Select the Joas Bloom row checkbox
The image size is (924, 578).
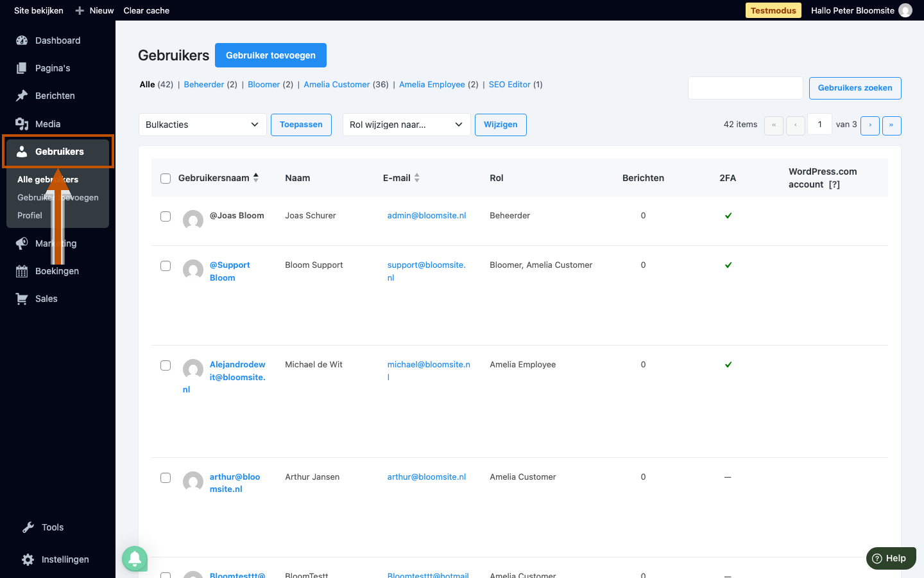166,216
